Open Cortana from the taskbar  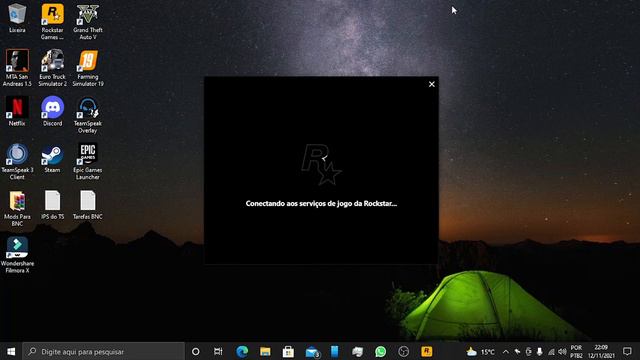196,351
